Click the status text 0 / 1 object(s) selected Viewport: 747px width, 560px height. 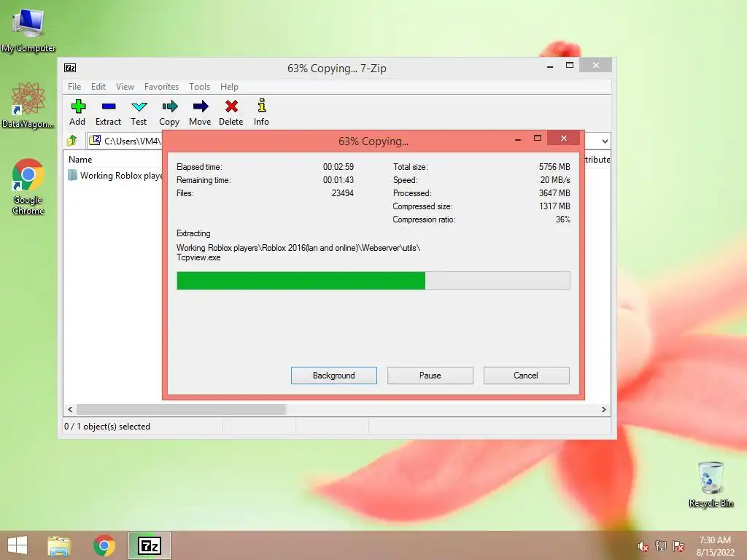click(x=107, y=427)
